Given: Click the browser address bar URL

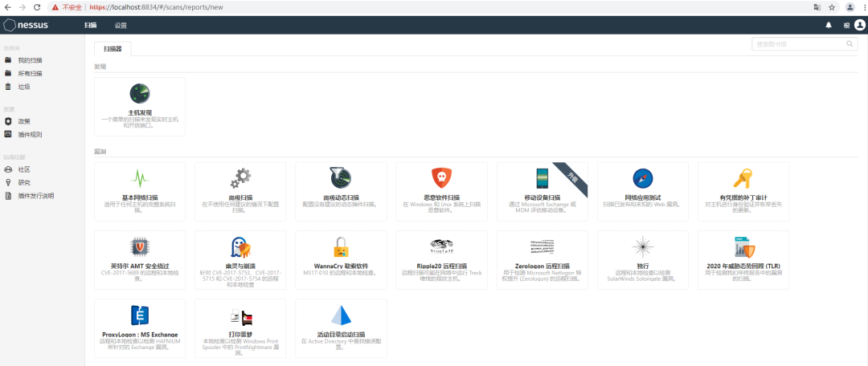Looking at the screenshot, I should pyautogui.click(x=156, y=7).
